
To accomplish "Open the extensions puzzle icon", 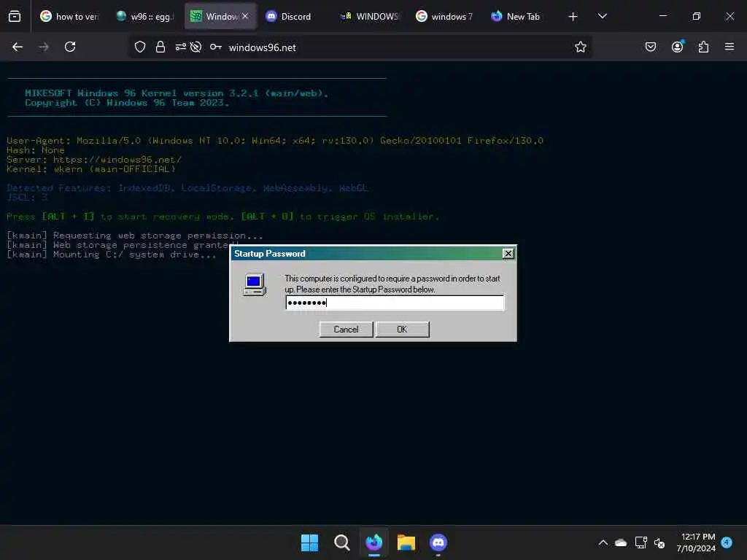I will tap(703, 47).
